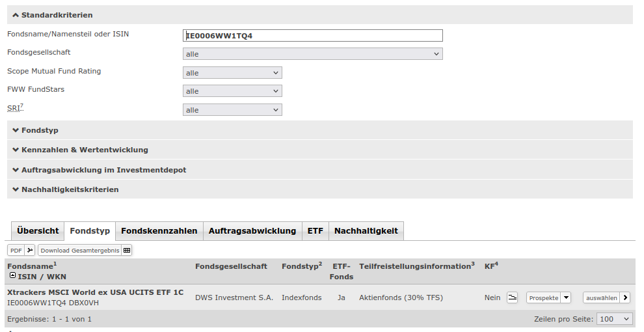The height and width of the screenshot is (332, 644).
Task: Click the fund details list icon
Action: click(x=512, y=297)
